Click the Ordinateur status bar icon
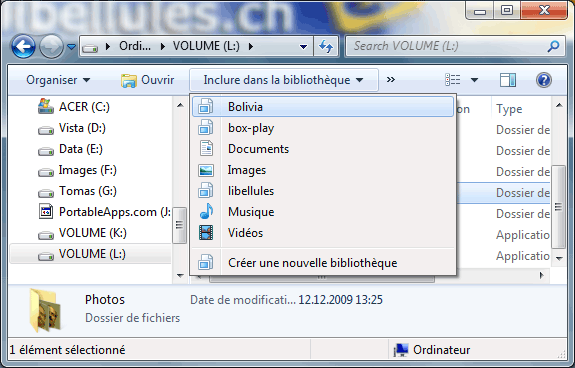 coord(400,350)
